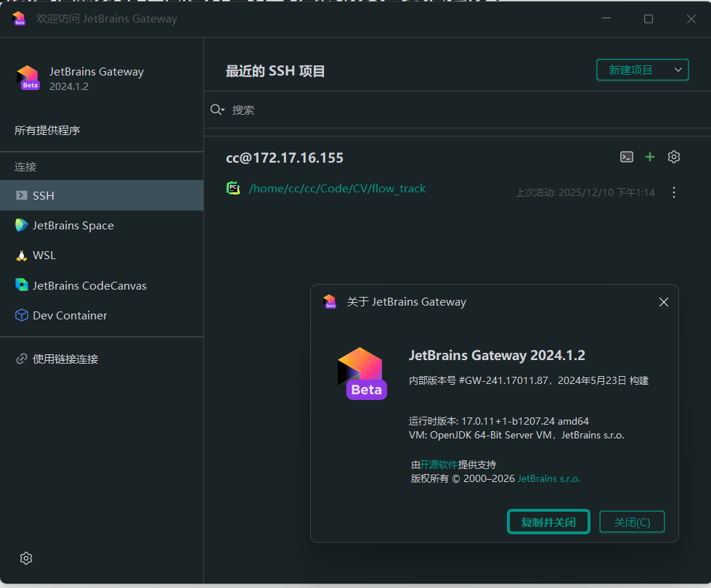The height and width of the screenshot is (588, 711).
Task: Open Gateway settings gear in the sidebar
Action: [x=26, y=558]
